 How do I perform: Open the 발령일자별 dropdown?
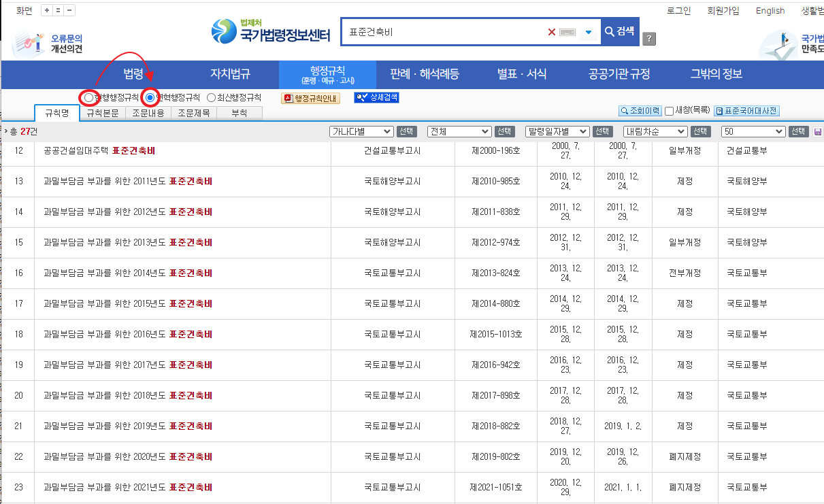(x=557, y=131)
